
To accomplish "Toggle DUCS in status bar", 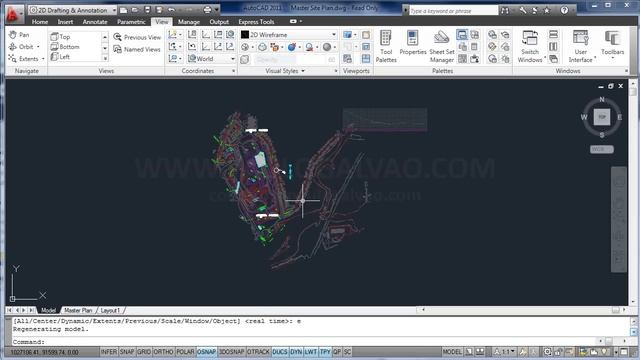I will [x=280, y=352].
